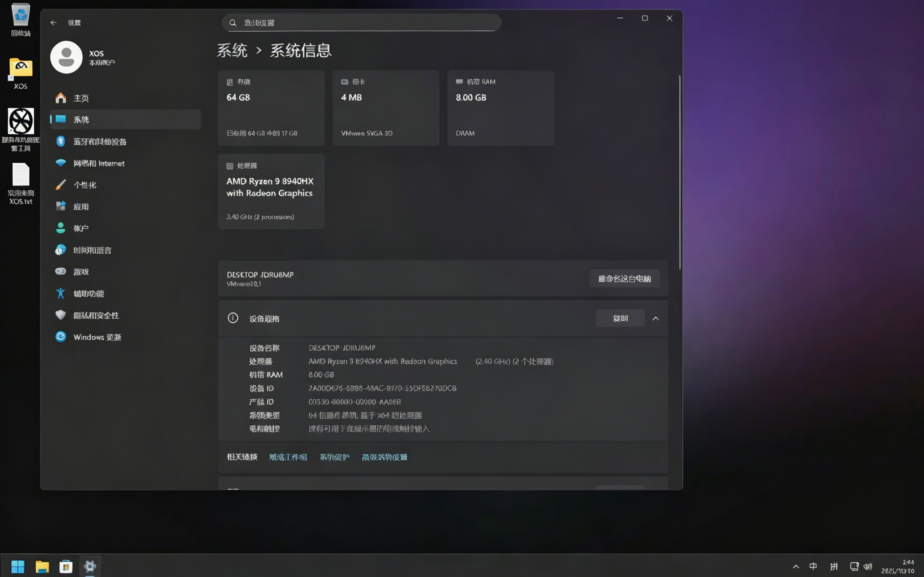
Task: Open 辅助功能 in the sidebar
Action: tap(125, 293)
